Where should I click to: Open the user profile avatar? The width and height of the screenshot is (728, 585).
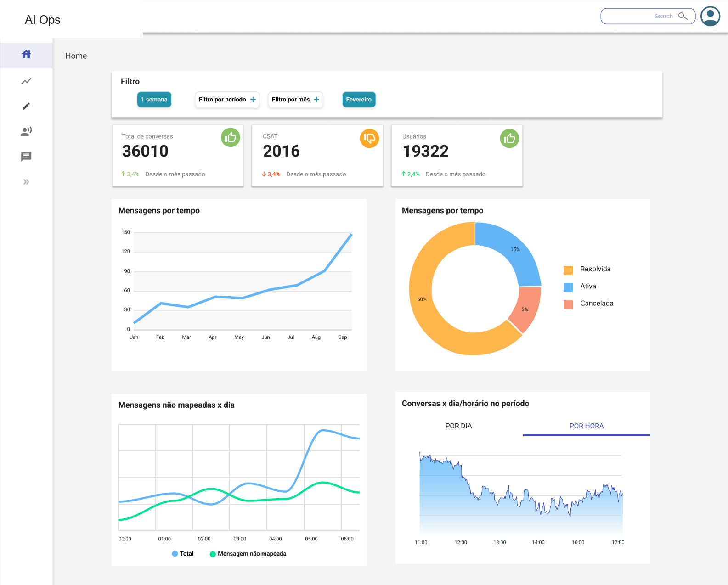click(x=711, y=16)
